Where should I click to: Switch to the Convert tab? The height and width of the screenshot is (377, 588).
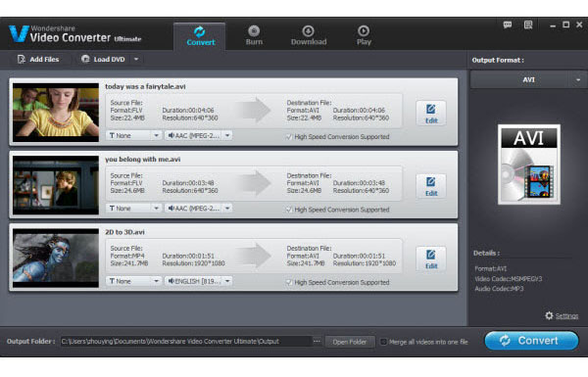coord(200,36)
